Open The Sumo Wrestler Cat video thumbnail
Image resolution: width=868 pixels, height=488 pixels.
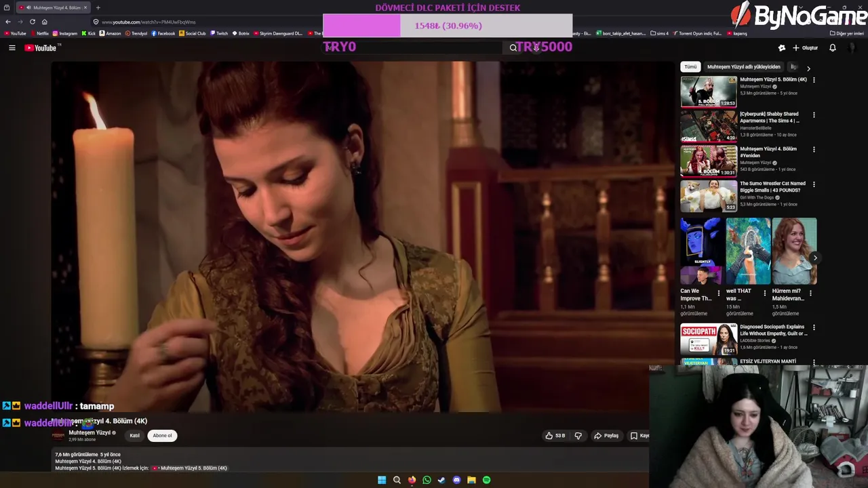[709, 195]
